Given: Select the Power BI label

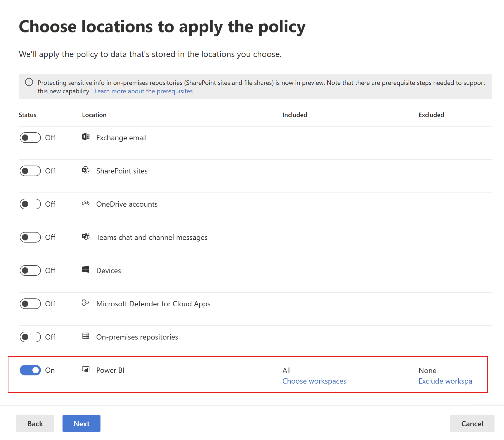Looking at the screenshot, I should point(110,370).
